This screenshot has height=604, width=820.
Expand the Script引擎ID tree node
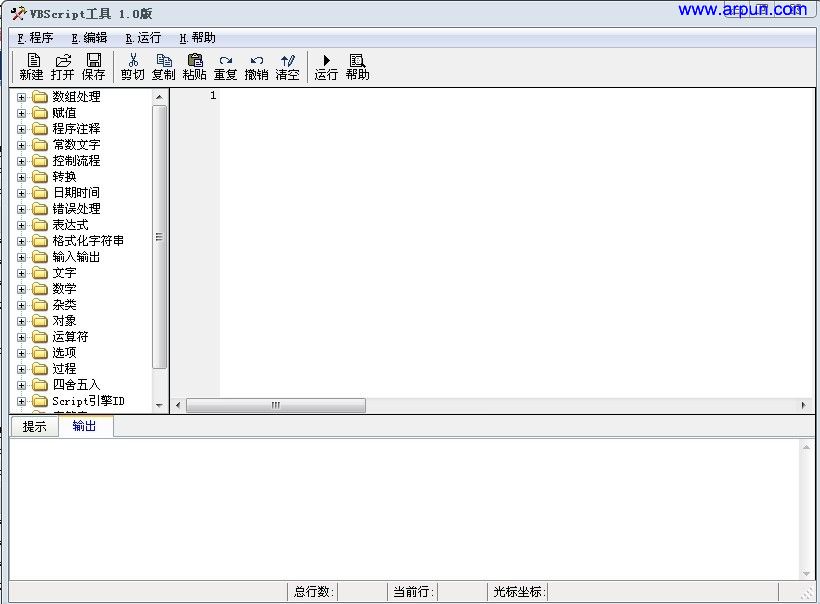21,401
